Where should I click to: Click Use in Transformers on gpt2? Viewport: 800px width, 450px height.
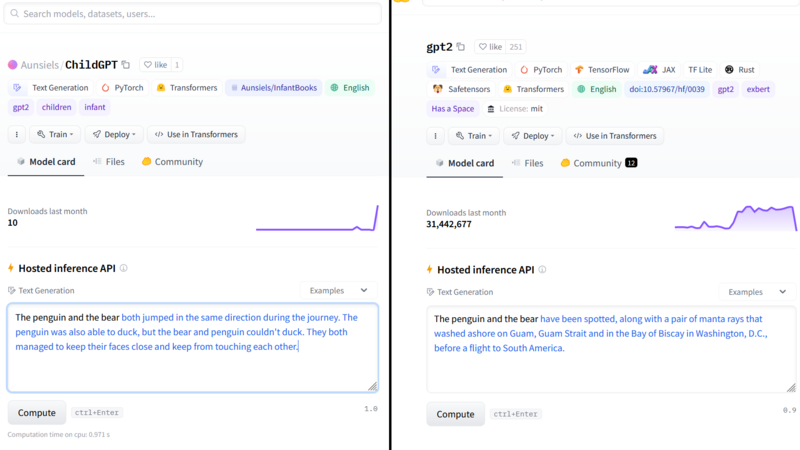[x=615, y=136]
